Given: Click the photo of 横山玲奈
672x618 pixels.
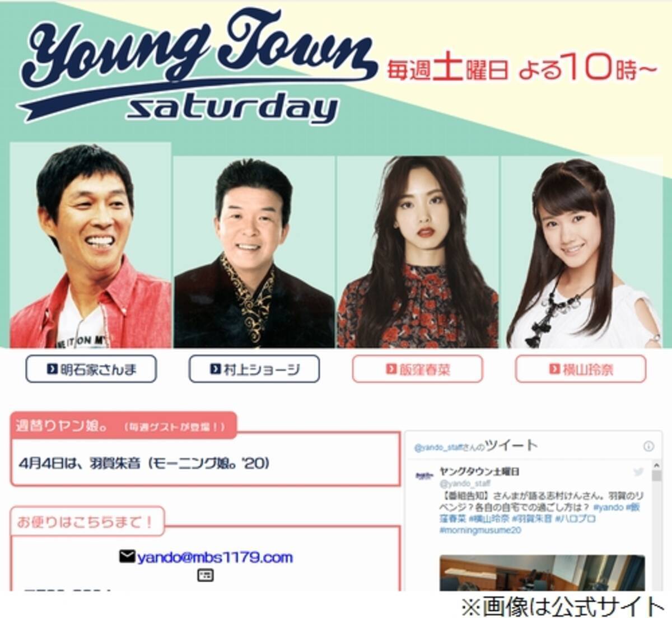Looking at the screenshot, I should [x=582, y=252].
